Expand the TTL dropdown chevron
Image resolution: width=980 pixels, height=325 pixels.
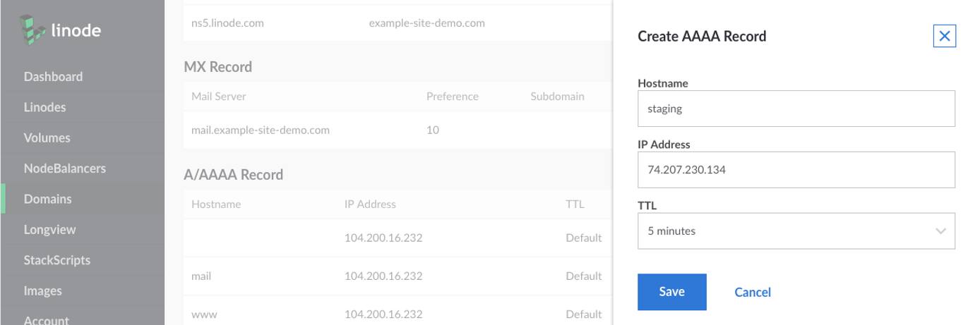[940, 231]
